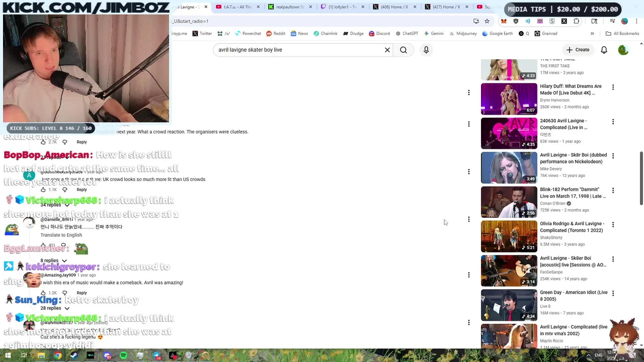Open options for Blink-182 Dammit video
644x362 pixels.
[x=613, y=191]
